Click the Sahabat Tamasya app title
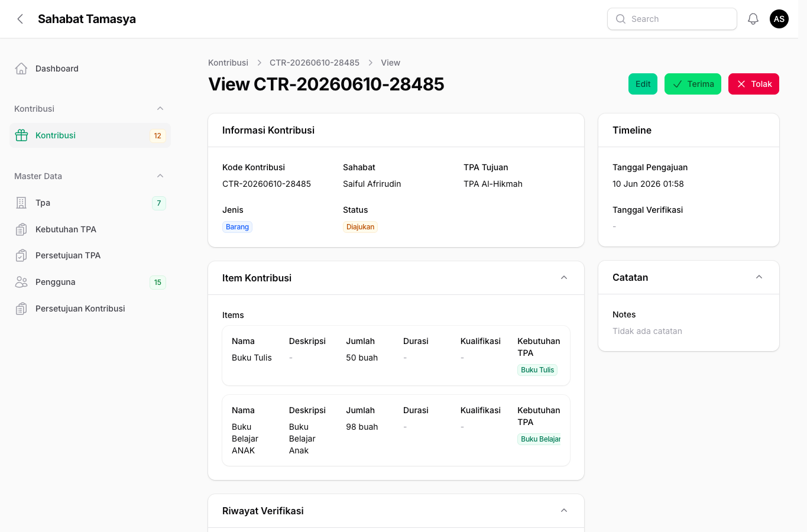 coord(87,19)
